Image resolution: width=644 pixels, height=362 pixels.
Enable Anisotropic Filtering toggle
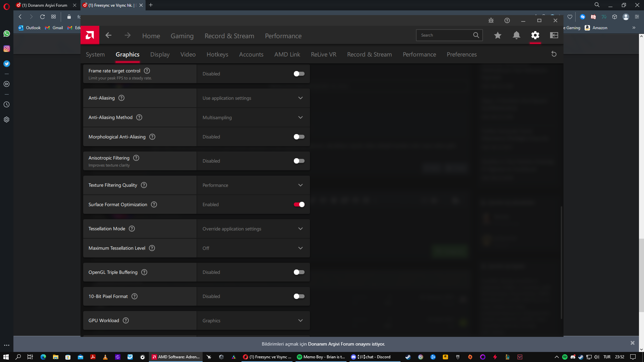point(299,161)
